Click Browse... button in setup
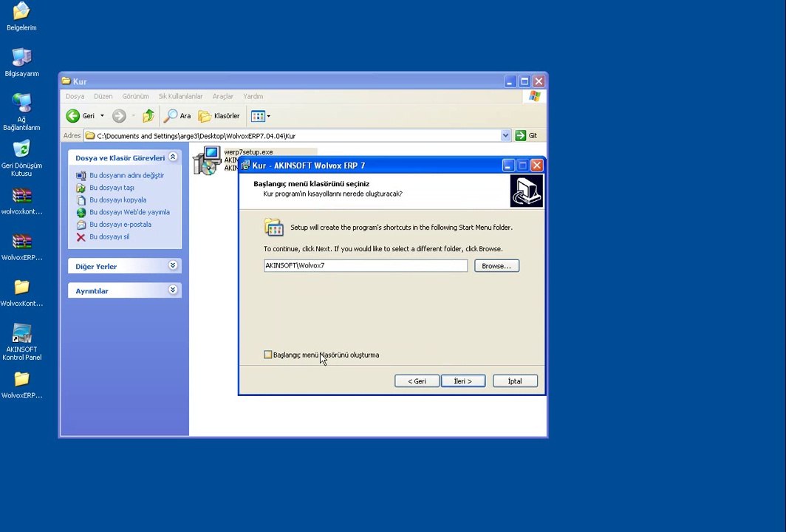 pos(496,266)
